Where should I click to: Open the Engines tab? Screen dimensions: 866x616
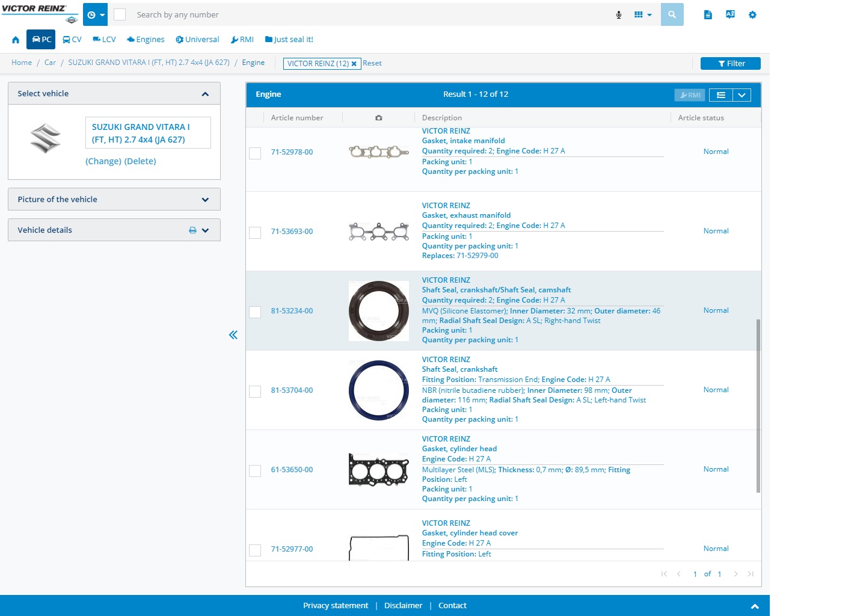(x=146, y=40)
